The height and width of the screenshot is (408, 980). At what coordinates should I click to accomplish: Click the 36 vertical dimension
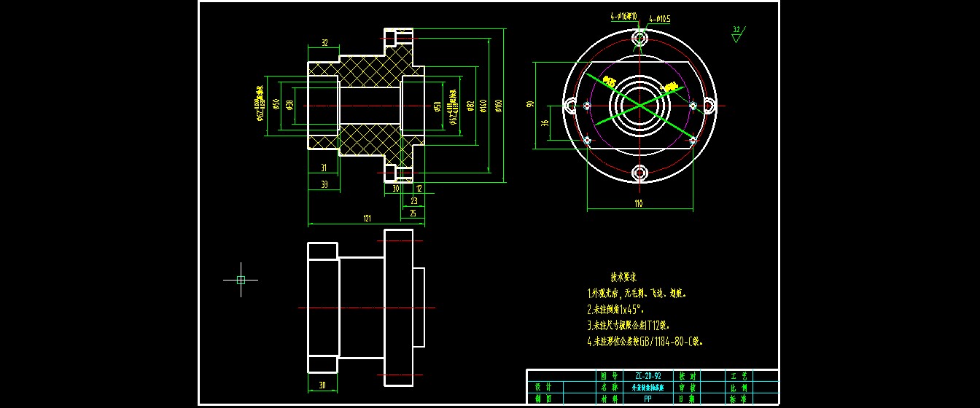[545, 124]
